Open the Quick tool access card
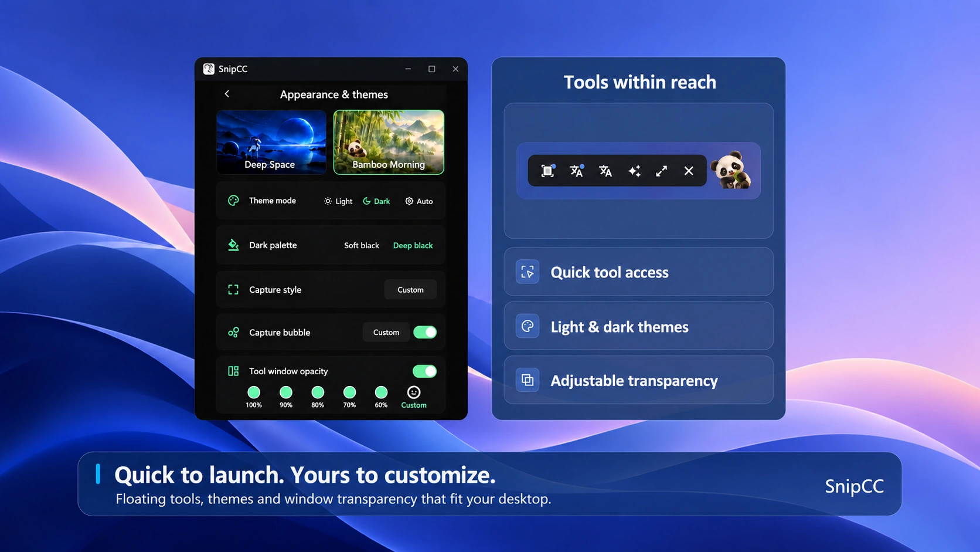Screen dimensions: 980x552 tap(638, 272)
